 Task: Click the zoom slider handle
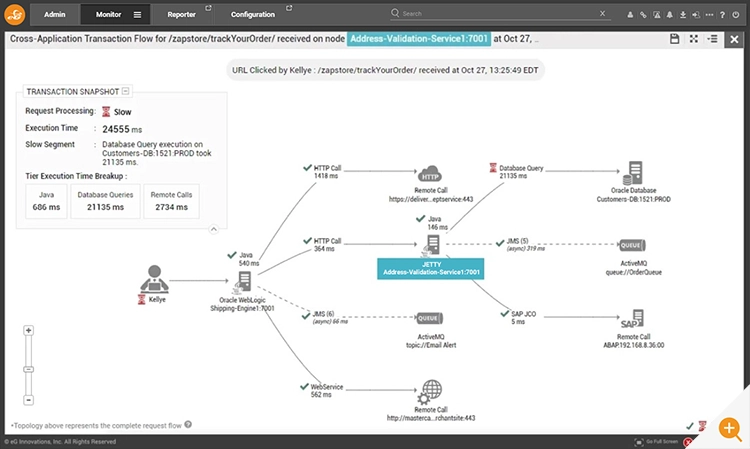29,369
